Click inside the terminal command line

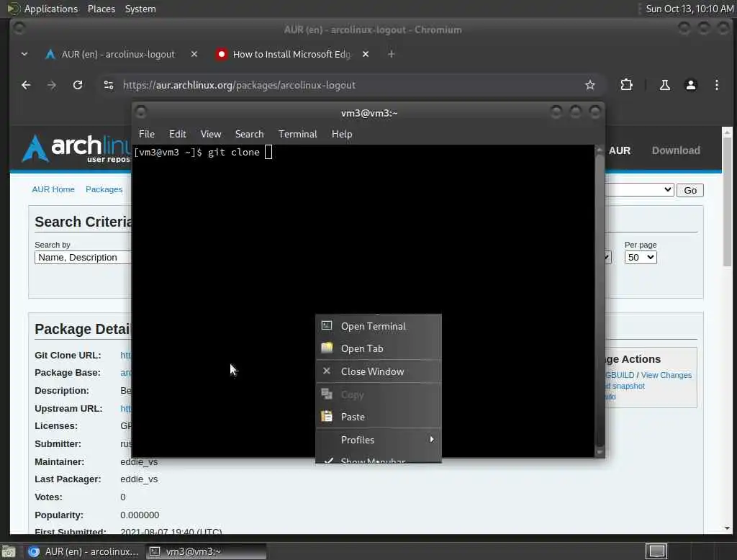[x=268, y=153]
